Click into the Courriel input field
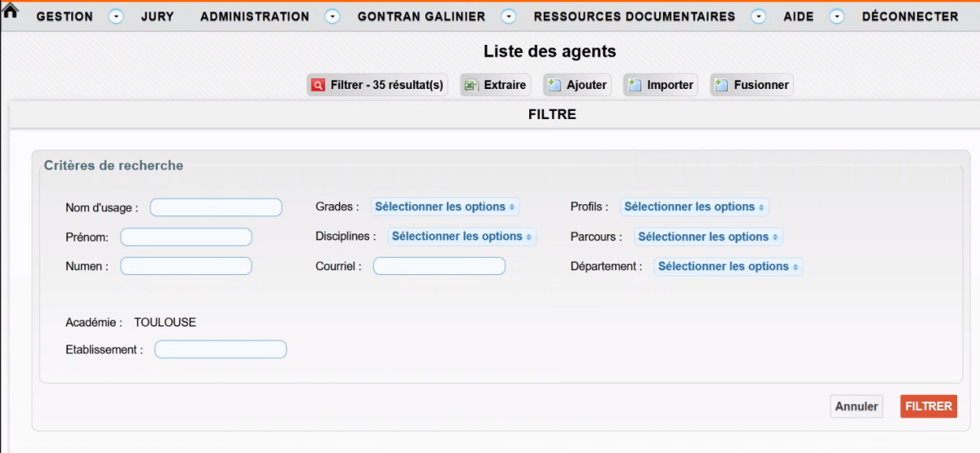This screenshot has width=980, height=453. click(439, 266)
